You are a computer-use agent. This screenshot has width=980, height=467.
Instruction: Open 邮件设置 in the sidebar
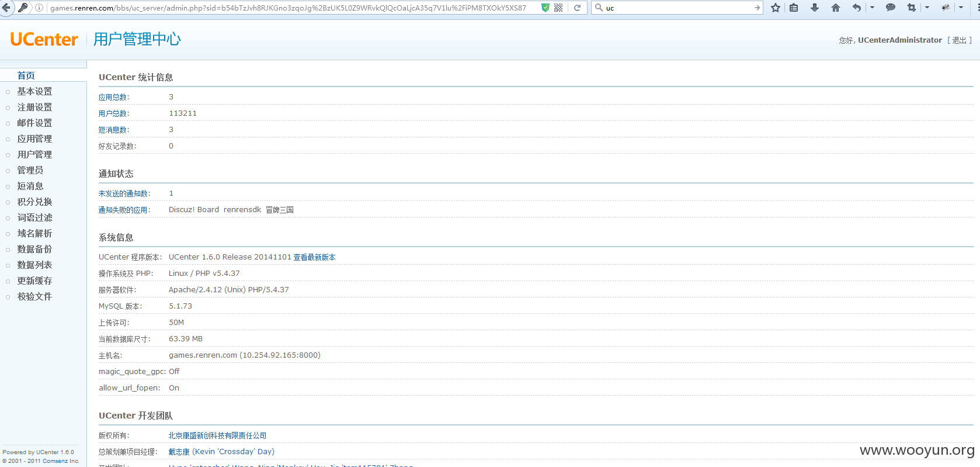coord(34,123)
